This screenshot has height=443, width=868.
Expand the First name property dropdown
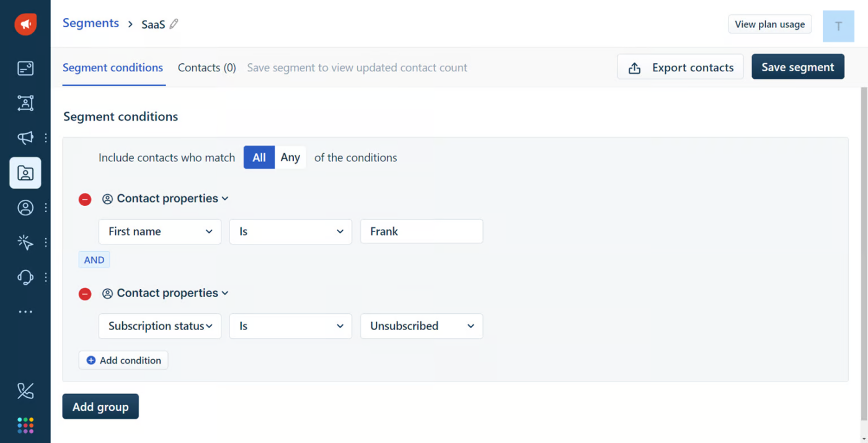160,231
